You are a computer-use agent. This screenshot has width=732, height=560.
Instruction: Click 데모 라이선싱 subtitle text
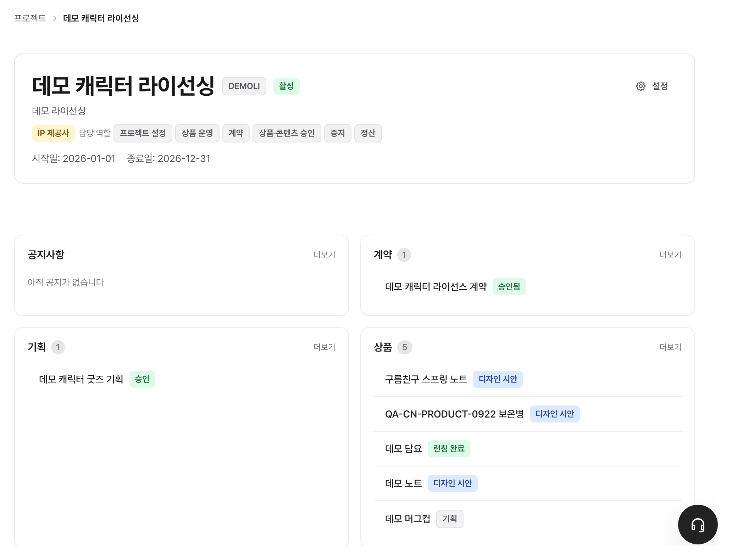tap(59, 111)
